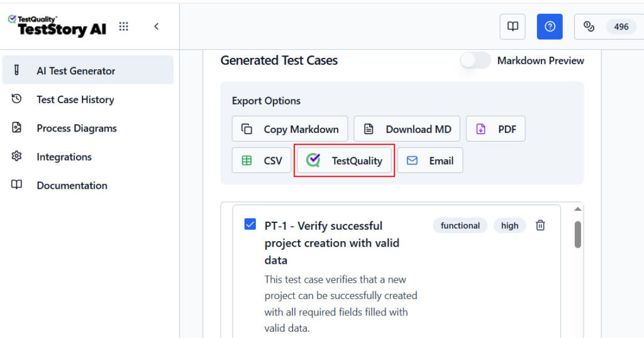Open Integrations settings page

[64, 157]
